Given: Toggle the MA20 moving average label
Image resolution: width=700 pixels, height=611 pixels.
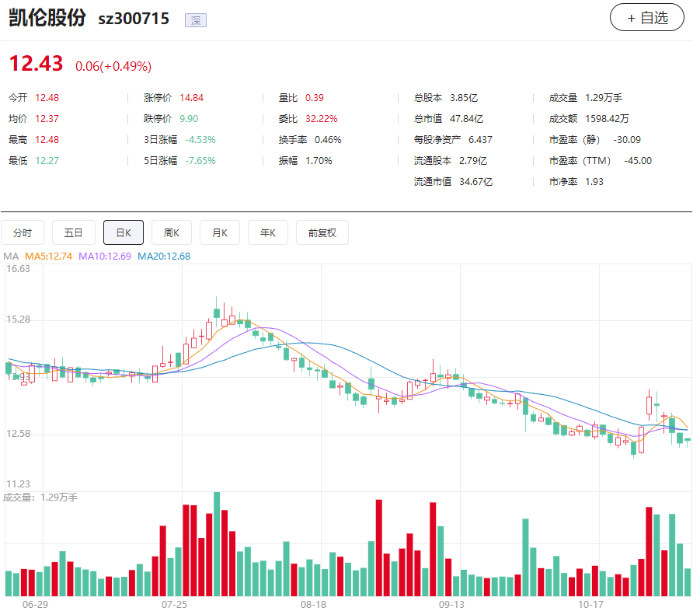Looking at the screenshot, I should 164,256.
